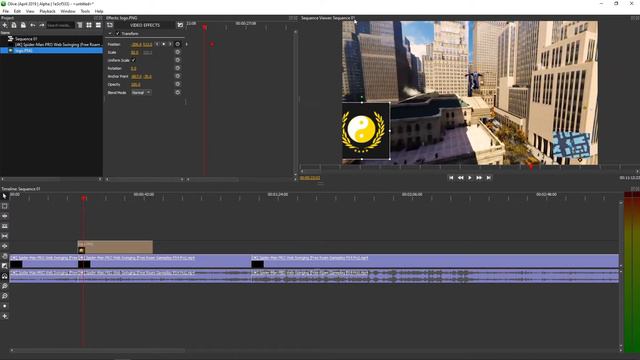Open the Tools menu

coord(85,11)
